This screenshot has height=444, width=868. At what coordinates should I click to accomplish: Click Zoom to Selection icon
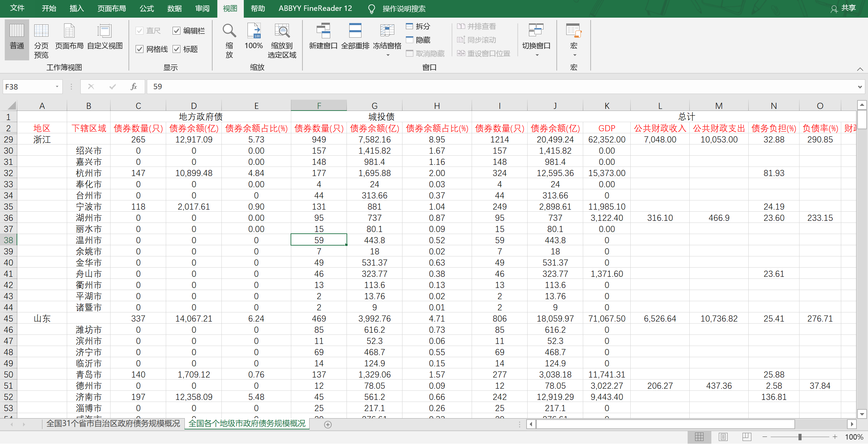point(282,31)
